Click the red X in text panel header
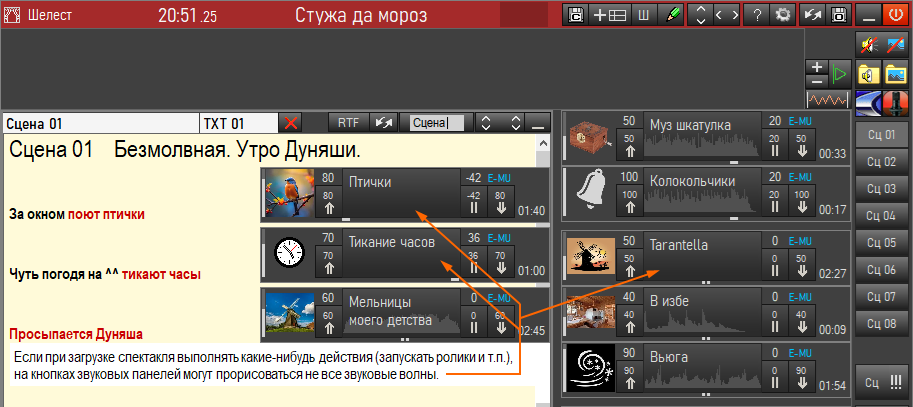This screenshot has height=407, width=913. click(291, 123)
